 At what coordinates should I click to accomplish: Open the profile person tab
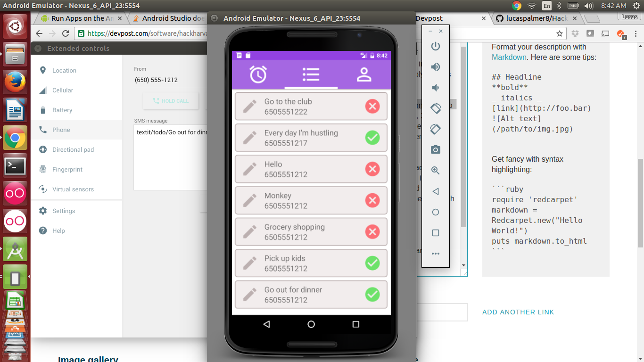click(x=364, y=74)
